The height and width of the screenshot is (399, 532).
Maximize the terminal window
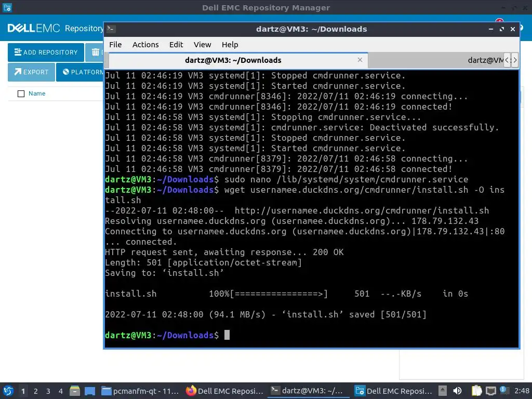[x=502, y=29]
